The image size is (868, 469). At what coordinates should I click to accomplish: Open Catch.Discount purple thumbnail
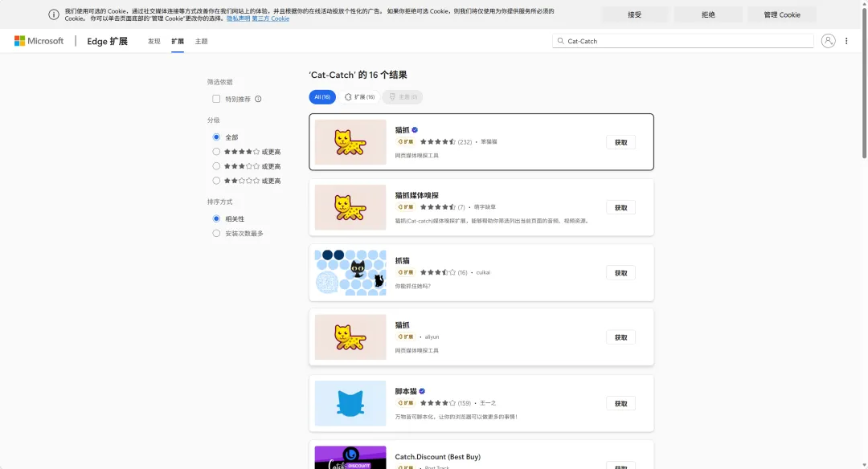(x=350, y=458)
